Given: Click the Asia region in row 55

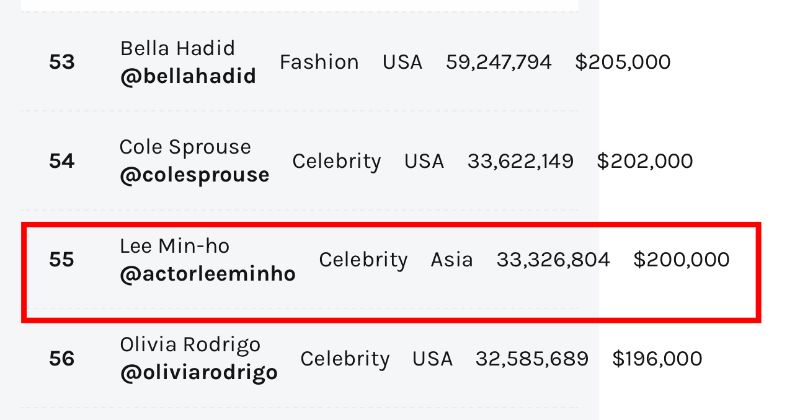Looking at the screenshot, I should point(452,260).
